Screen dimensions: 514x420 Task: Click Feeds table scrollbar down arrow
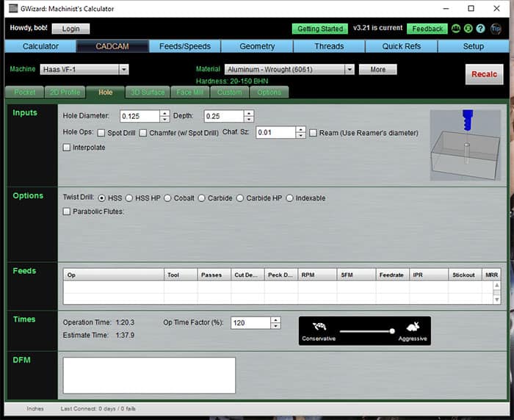497,300
